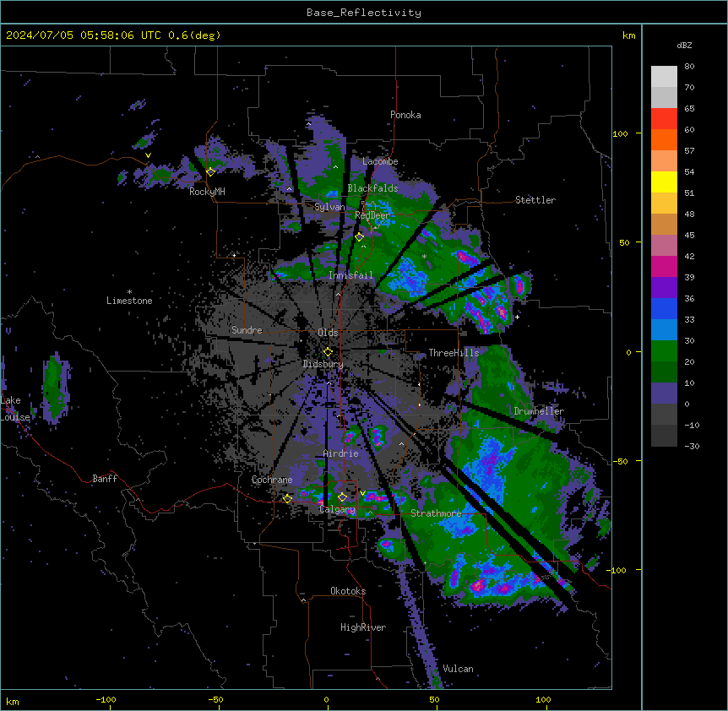Click the 100 tick on right axis
Viewport: 728px width, 711px height.
pyautogui.click(x=620, y=133)
